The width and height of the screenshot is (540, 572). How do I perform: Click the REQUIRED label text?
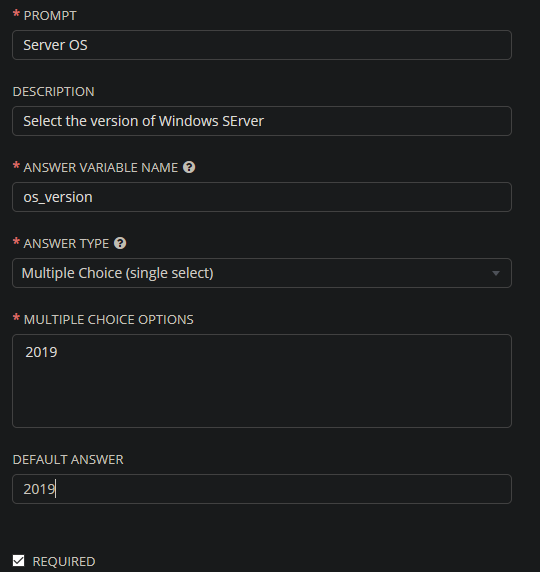64,561
